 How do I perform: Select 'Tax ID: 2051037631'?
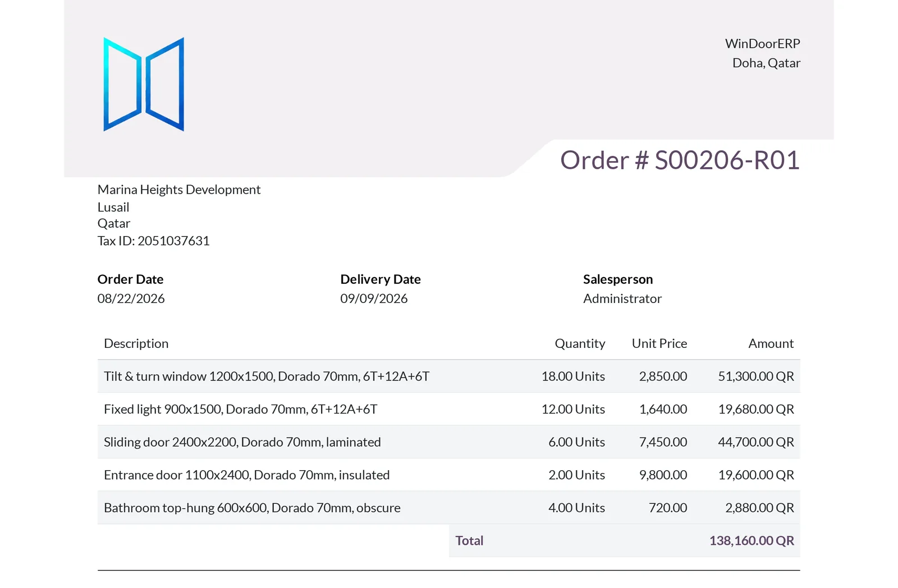click(x=154, y=241)
